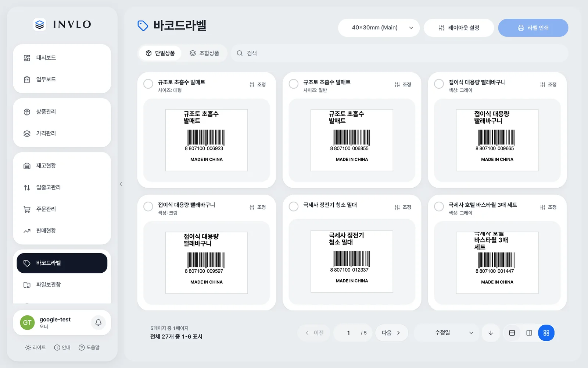Open 조정 for 접이식 대용량 빨래바구니 크림
The width and height of the screenshot is (588, 368).
(258, 207)
